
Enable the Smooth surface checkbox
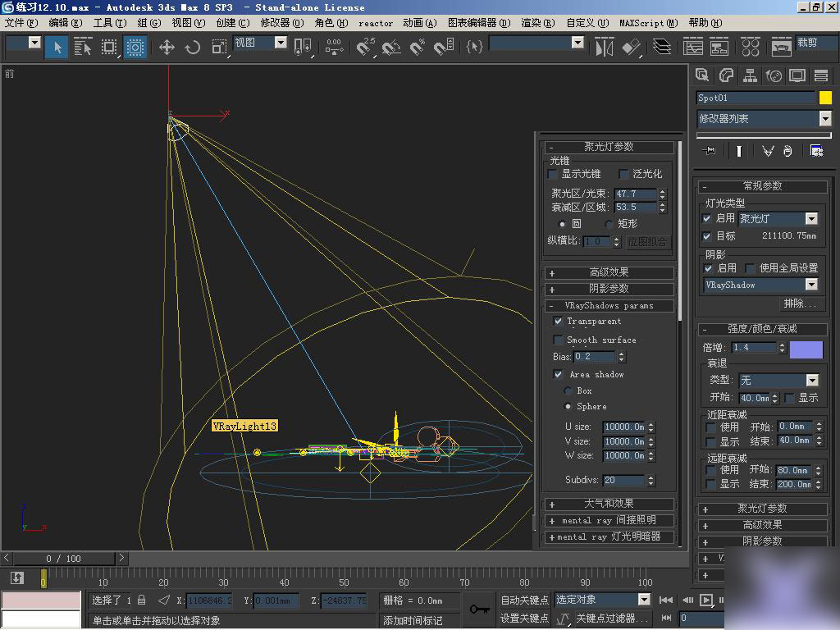tap(559, 340)
